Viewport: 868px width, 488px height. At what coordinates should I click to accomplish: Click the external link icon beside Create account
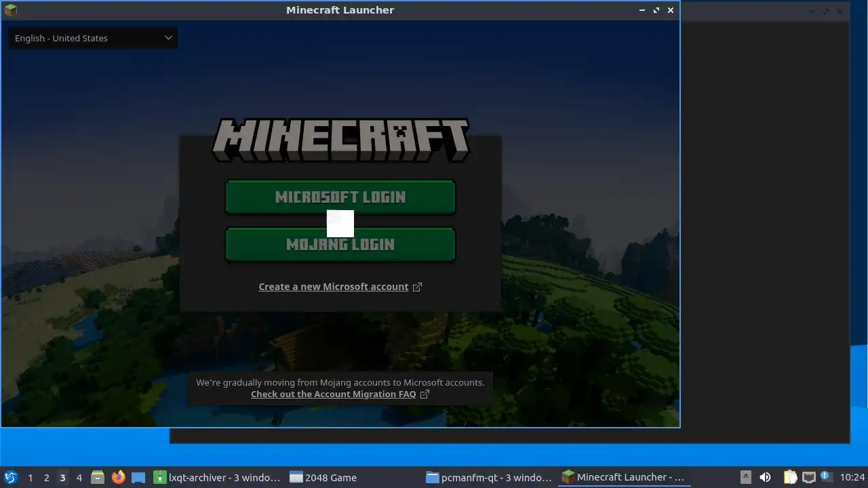417,287
